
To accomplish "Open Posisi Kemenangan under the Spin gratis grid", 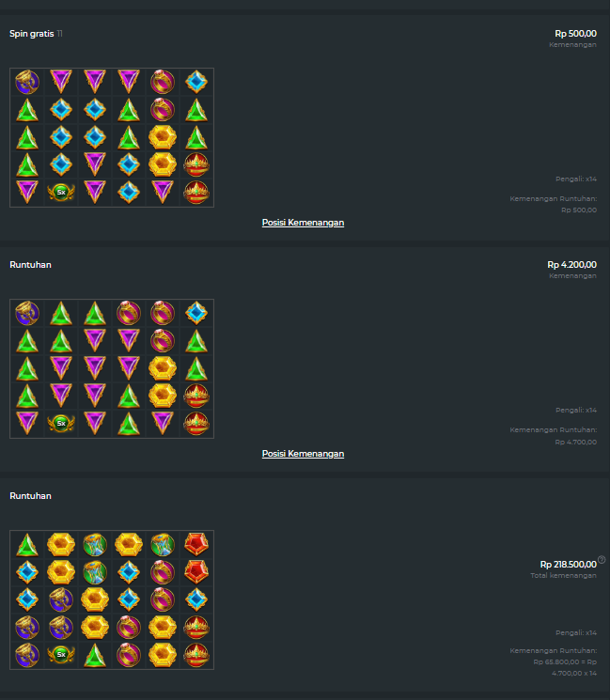I will click(303, 223).
